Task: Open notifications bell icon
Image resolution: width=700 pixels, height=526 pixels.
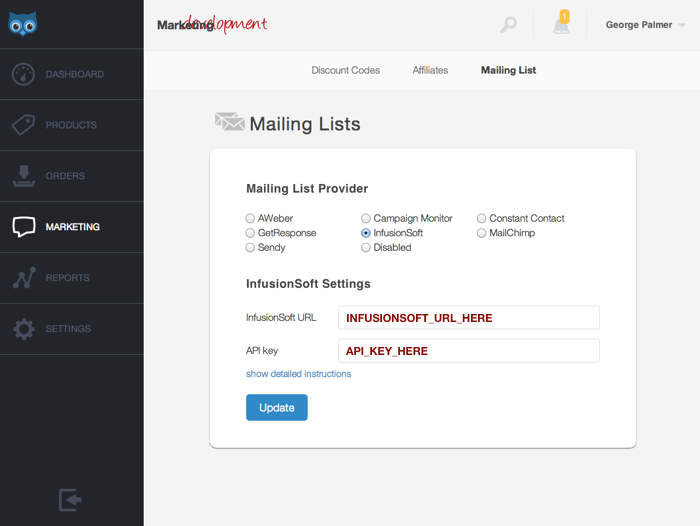Action: click(x=561, y=25)
